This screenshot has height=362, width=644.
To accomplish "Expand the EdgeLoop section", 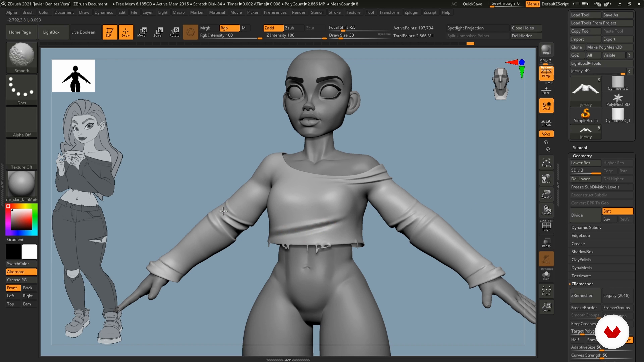I will 580,236.
